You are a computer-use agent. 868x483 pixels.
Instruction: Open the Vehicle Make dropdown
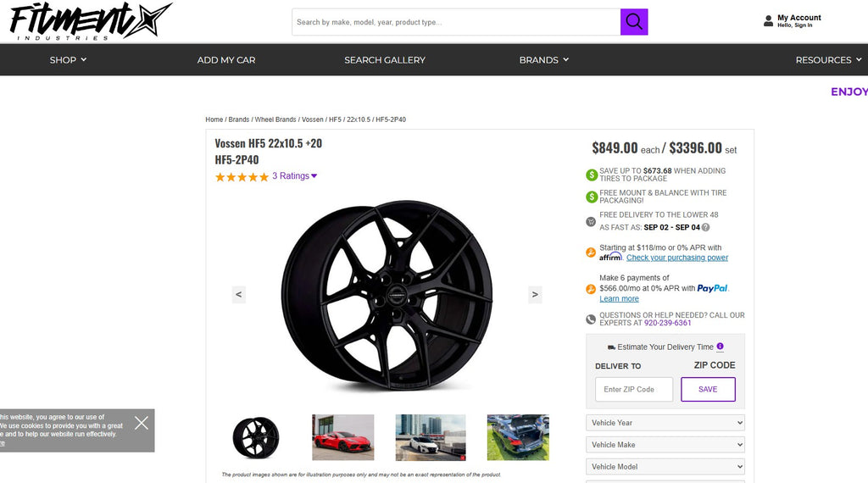point(665,445)
